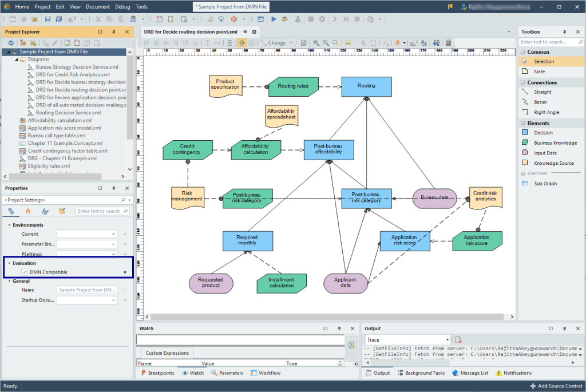Click the cloud upload icon
This screenshot has width=586, height=392.
click(221, 19)
